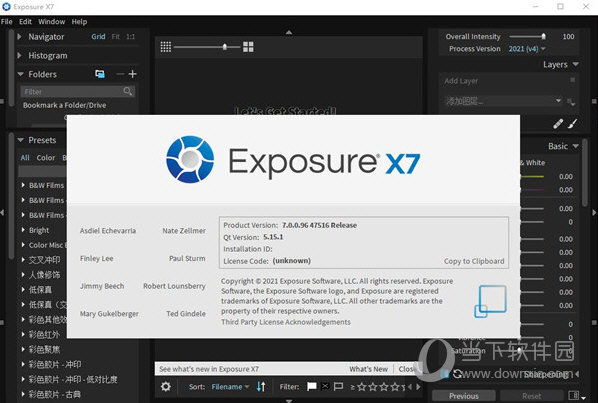Open the Edit menu
598x403 pixels.
pyautogui.click(x=25, y=22)
